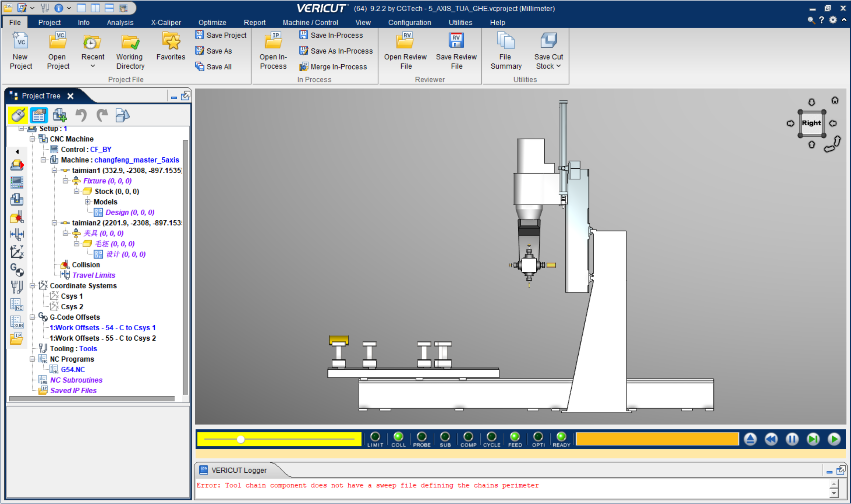Open the File Summary utility
This screenshot has height=504, width=851.
point(505,41)
